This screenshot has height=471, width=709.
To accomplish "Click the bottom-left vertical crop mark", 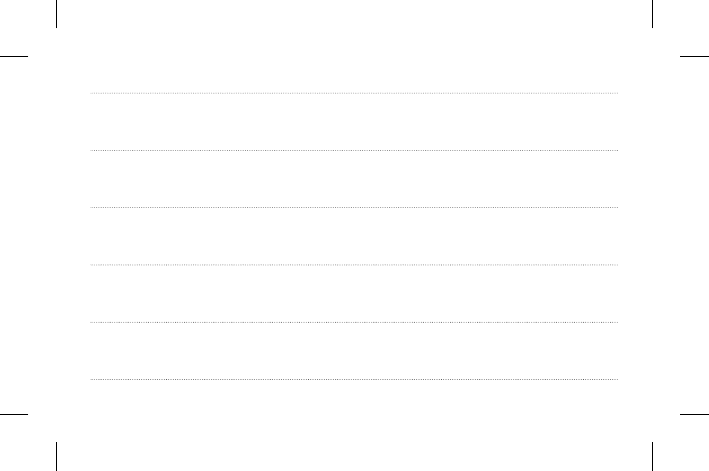I will pos(58,456).
